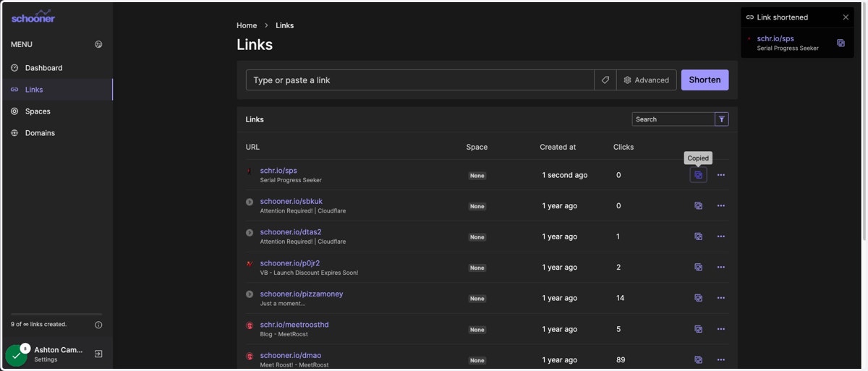Screen dimensions: 868x371
Task: Click the favicon of schr.io/meetroosthd row
Action: point(250,325)
